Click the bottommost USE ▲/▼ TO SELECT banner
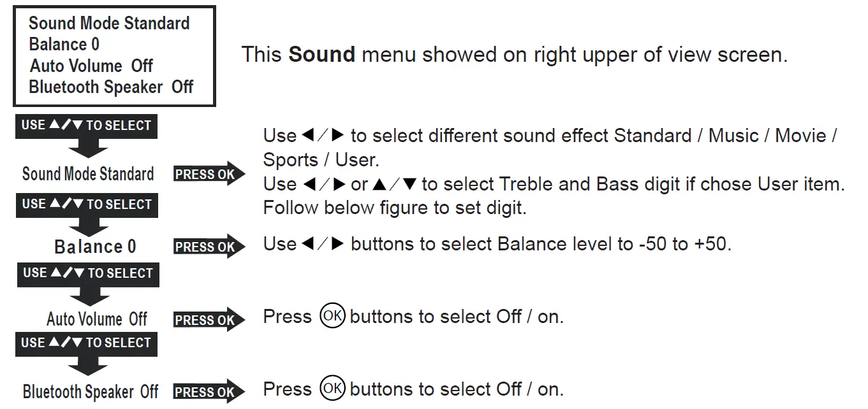868x409 pixels. pyautogui.click(x=86, y=343)
